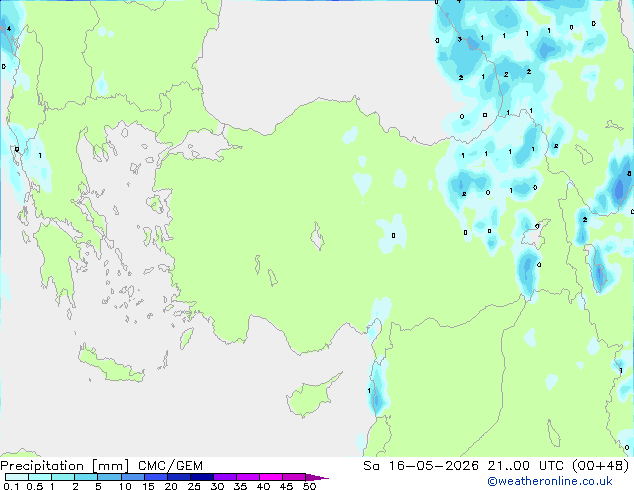Click the 'CMC/GEM' model label
The image size is (634, 490).
(170, 466)
